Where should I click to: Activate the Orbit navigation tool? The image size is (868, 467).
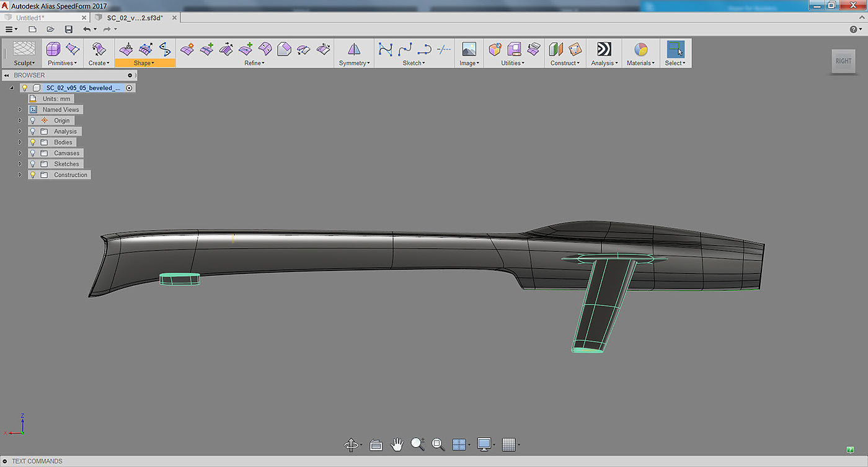pos(351,445)
